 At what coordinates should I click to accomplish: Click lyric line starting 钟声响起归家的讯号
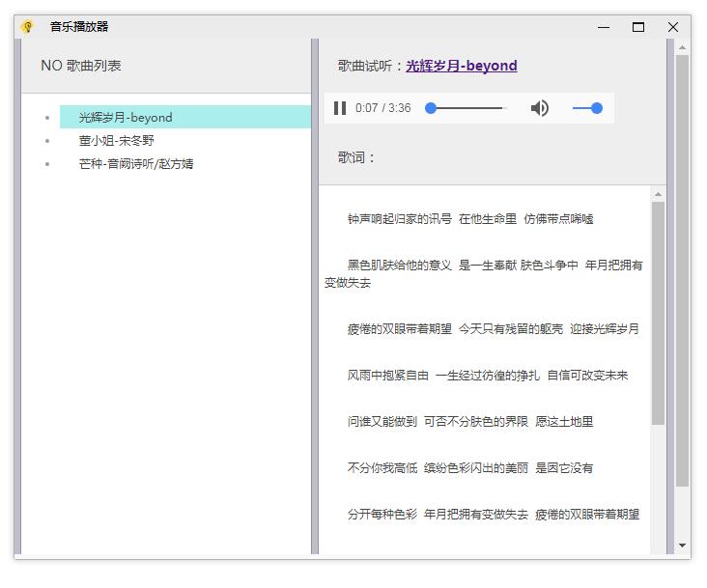tap(470, 219)
